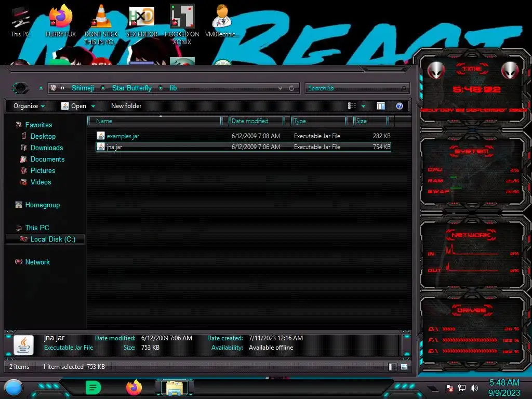
Task: Click the jna.jar file icon in list
Action: tap(100, 147)
